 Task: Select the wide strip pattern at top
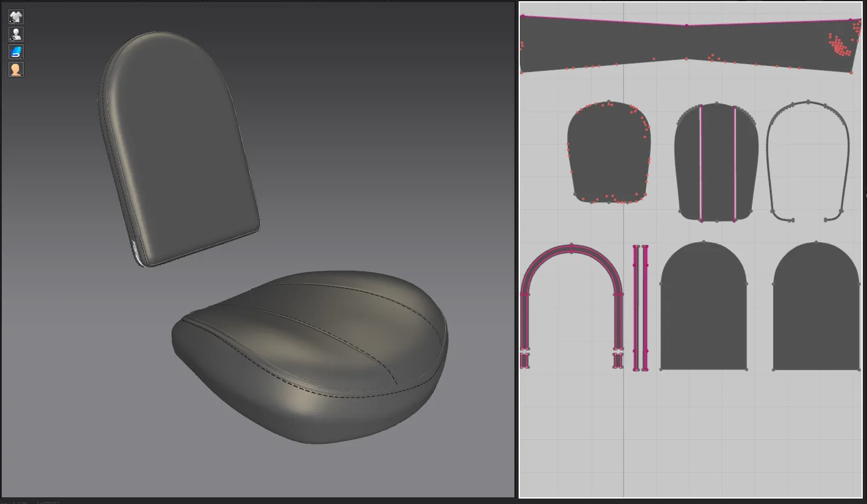click(x=690, y=45)
